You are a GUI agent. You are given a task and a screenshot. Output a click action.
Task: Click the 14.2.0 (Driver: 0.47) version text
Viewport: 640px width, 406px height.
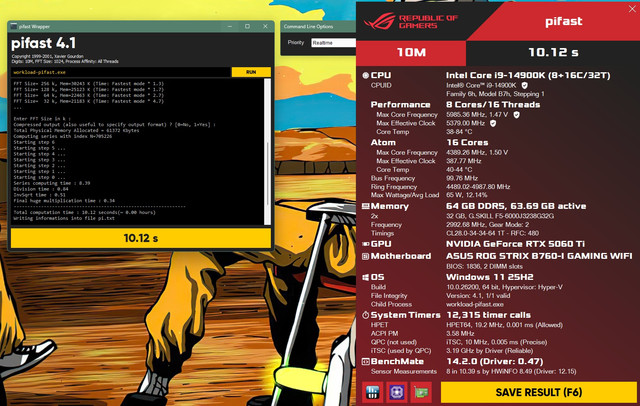[x=494, y=362]
